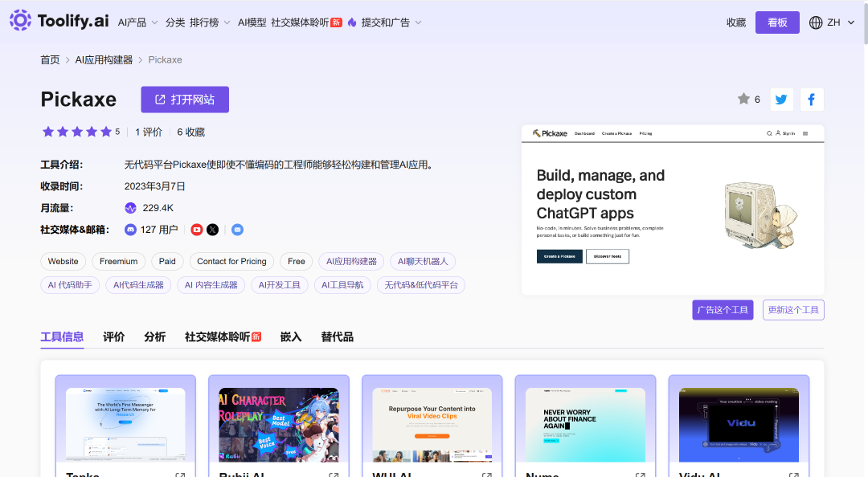The height and width of the screenshot is (477, 868).
Task: Select the 替代品 tab
Action: coord(337,337)
